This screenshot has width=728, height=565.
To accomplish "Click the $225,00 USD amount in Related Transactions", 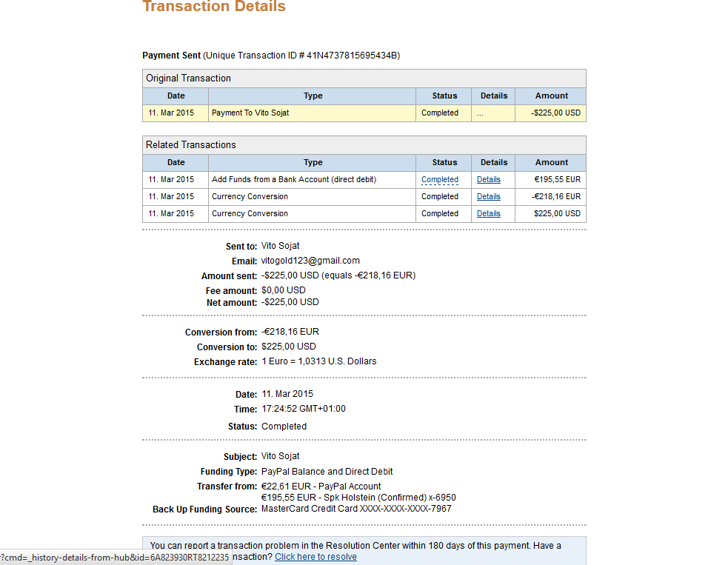I will click(x=557, y=213).
